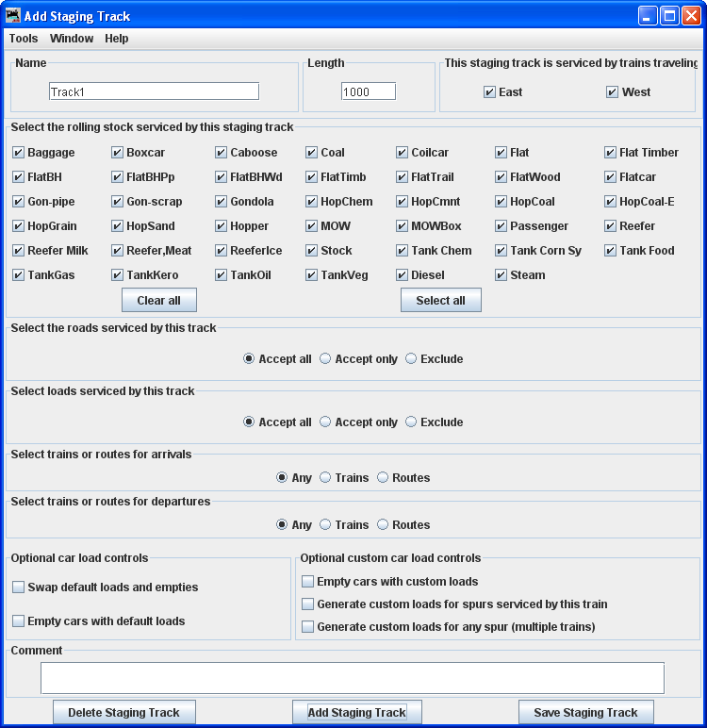Click the JMRI application icon in title bar
The width and height of the screenshot is (707, 728).
(x=13, y=15)
